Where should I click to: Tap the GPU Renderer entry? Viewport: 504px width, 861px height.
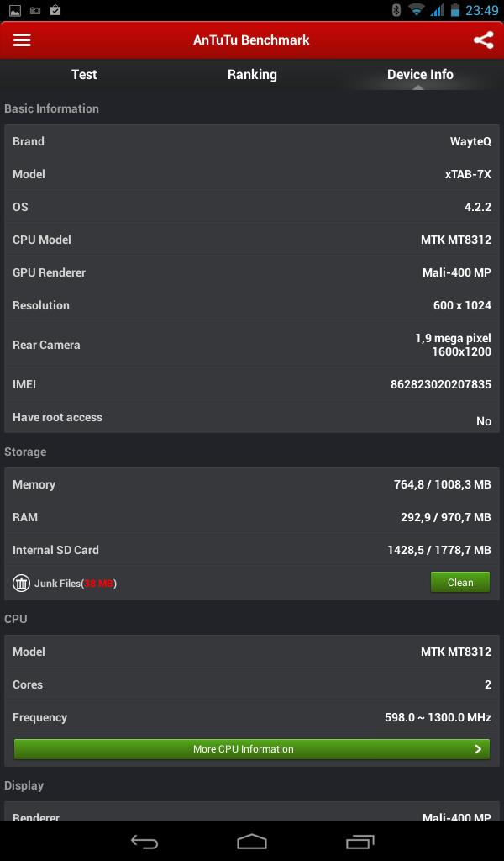tap(251, 272)
